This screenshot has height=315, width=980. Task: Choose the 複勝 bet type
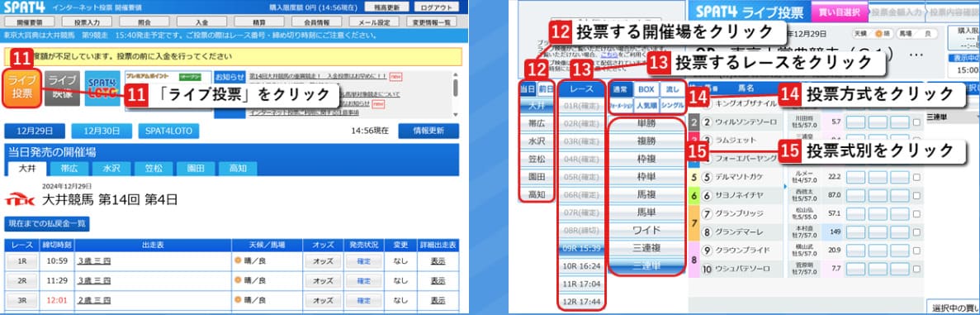[647, 141]
